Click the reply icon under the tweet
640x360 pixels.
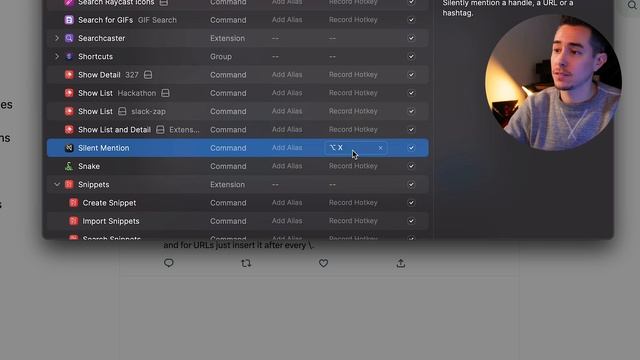169,263
